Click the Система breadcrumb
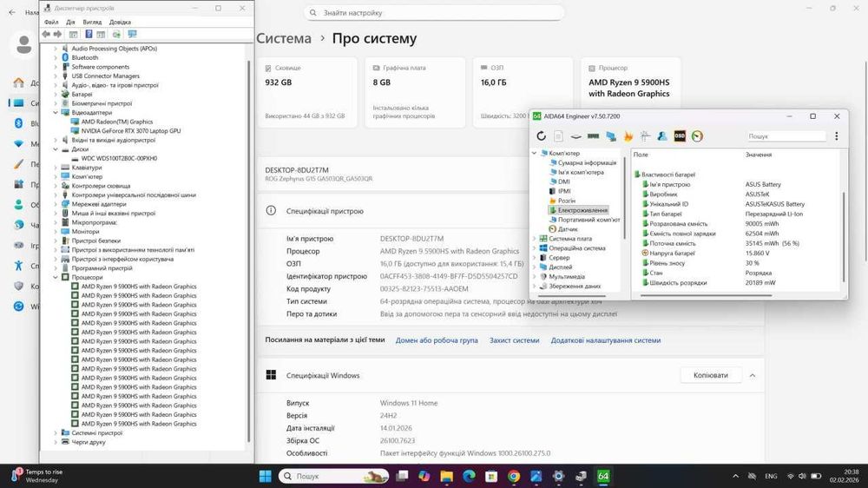868x488 pixels. tap(284, 38)
